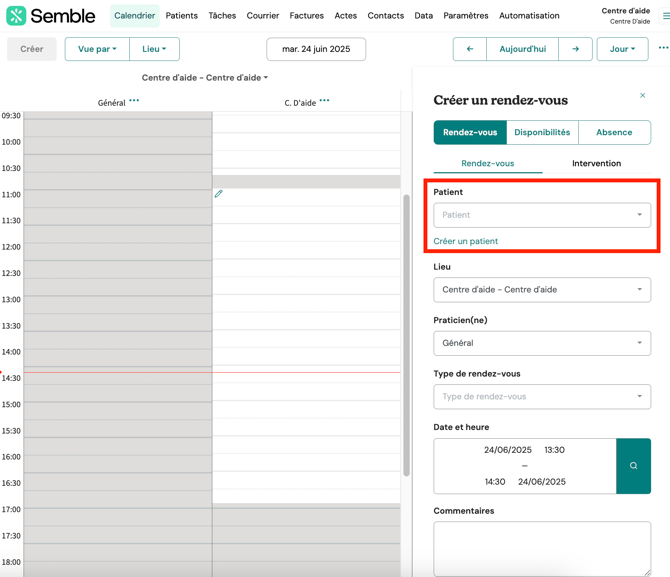Image resolution: width=670 pixels, height=577 pixels.
Task: Click the pencil icon in calendar slot
Action: click(219, 194)
